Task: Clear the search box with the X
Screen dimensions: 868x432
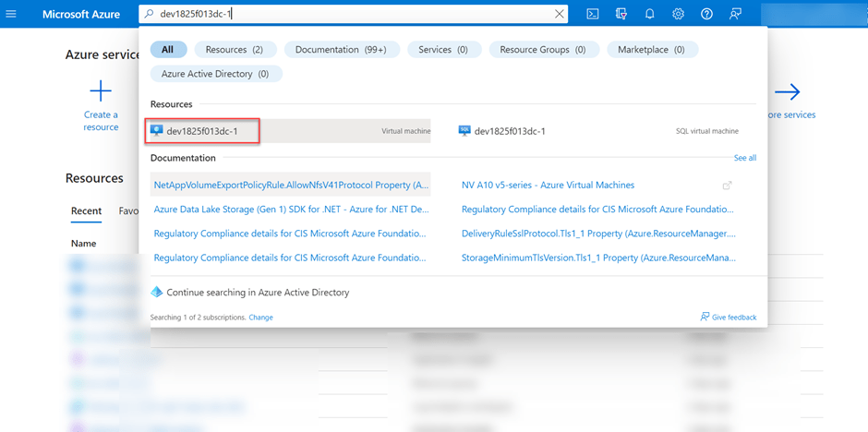Action: [x=559, y=14]
